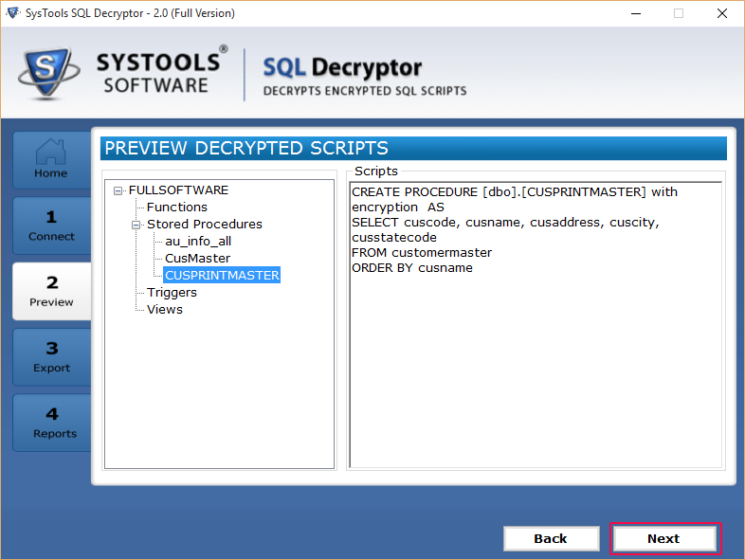The height and width of the screenshot is (560, 745).
Task: Open step 4 Reports
Action: 51,423
